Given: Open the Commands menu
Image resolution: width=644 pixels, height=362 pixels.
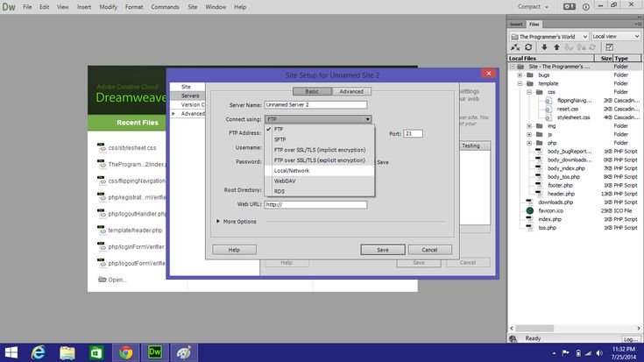Looking at the screenshot, I should 165,7.
